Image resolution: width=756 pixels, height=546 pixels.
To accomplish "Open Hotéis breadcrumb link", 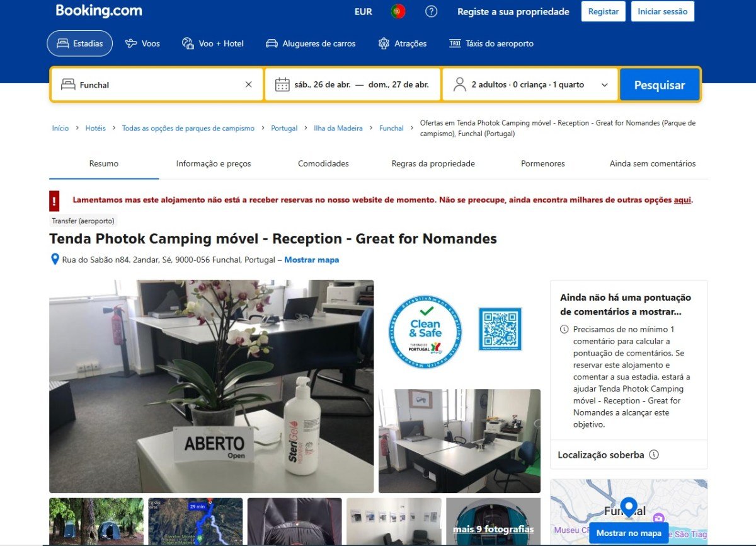I will (x=96, y=128).
